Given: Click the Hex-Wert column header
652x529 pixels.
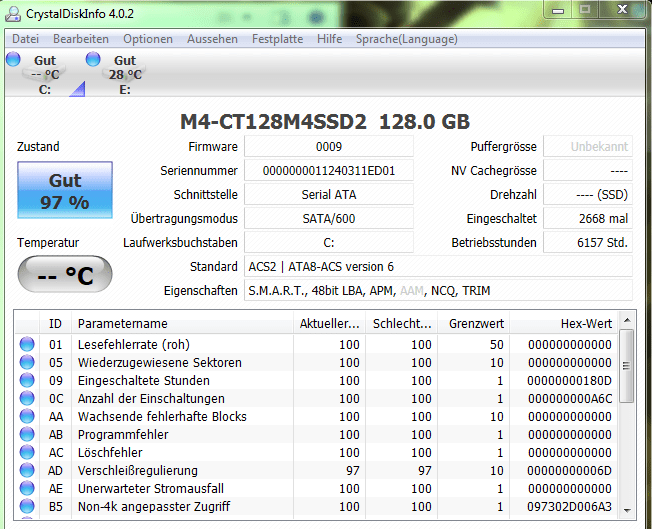Looking at the screenshot, I should [564, 324].
